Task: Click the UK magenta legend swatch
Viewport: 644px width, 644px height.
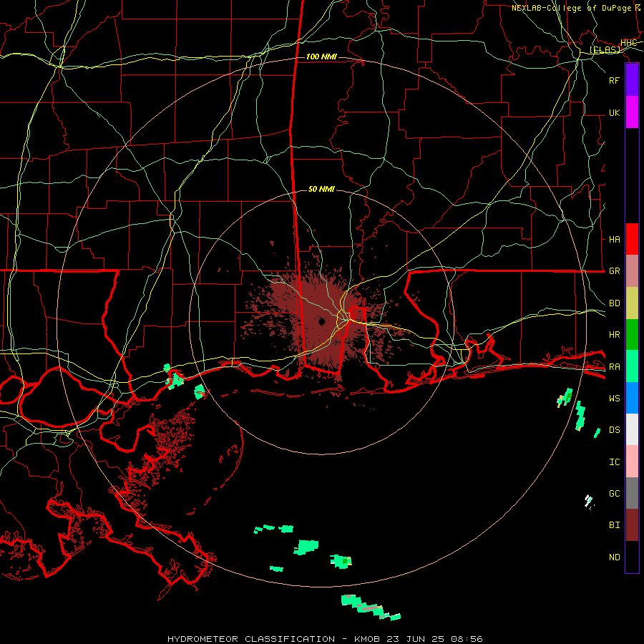Action: (x=632, y=112)
